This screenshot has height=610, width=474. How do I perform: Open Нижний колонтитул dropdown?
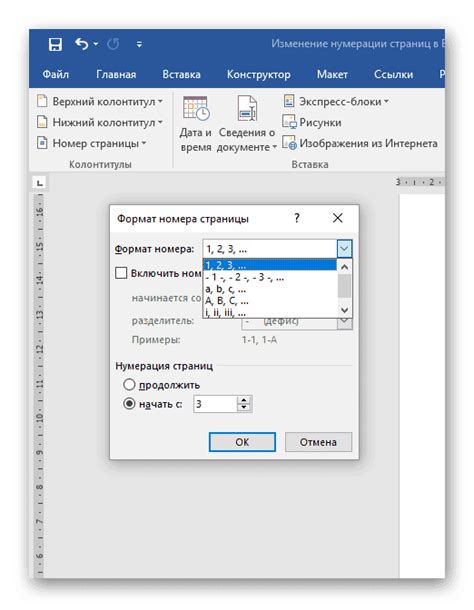click(x=100, y=123)
